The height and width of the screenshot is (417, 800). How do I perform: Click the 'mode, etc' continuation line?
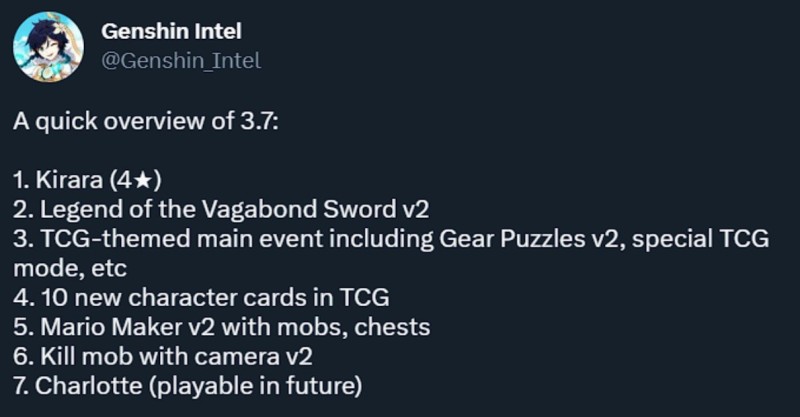click(x=70, y=269)
